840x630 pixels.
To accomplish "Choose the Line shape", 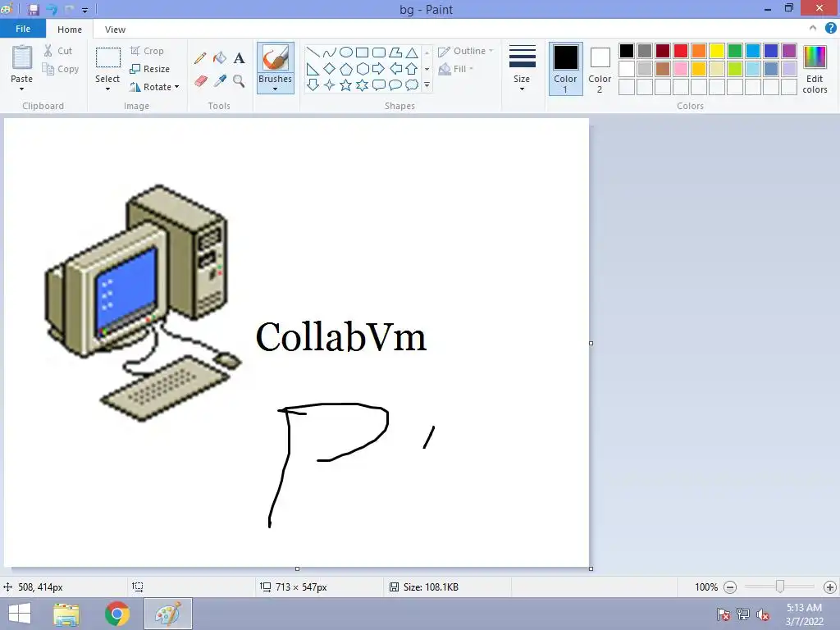I will 313,52.
